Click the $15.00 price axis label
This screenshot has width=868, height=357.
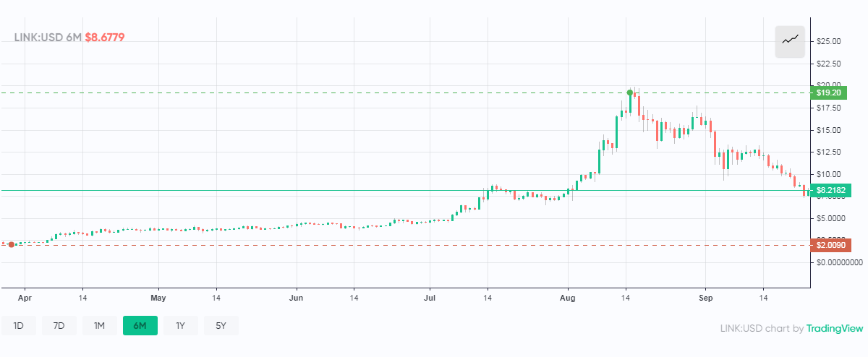click(x=828, y=130)
